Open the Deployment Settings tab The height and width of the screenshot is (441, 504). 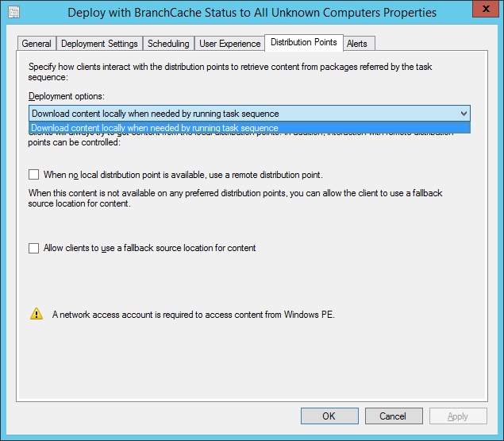coord(99,44)
